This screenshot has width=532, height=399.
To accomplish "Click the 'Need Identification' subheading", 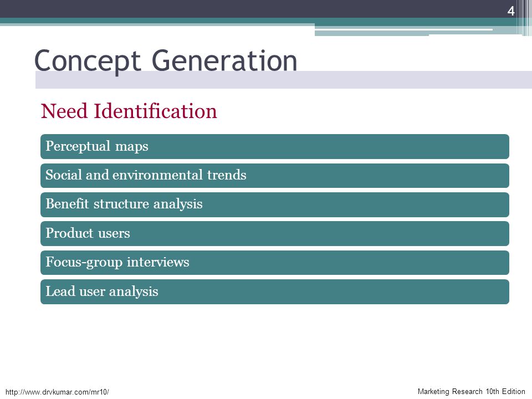I will 129,111.
